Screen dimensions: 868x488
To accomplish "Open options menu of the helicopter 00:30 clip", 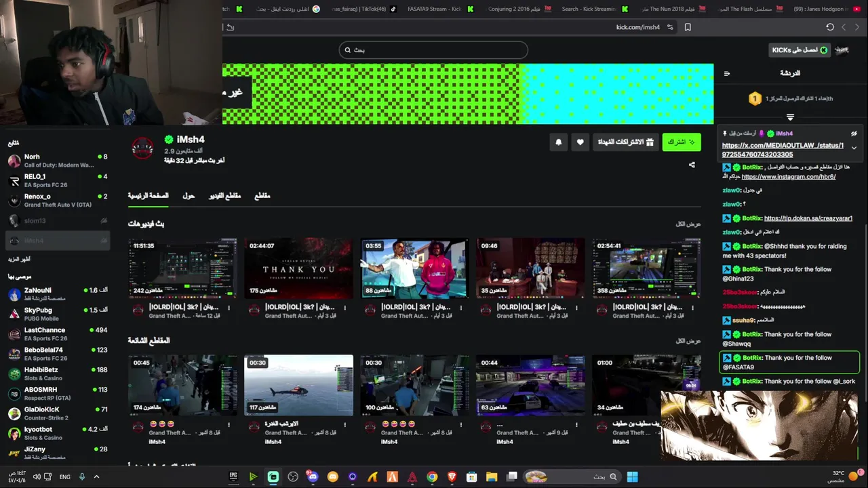I will [344, 425].
